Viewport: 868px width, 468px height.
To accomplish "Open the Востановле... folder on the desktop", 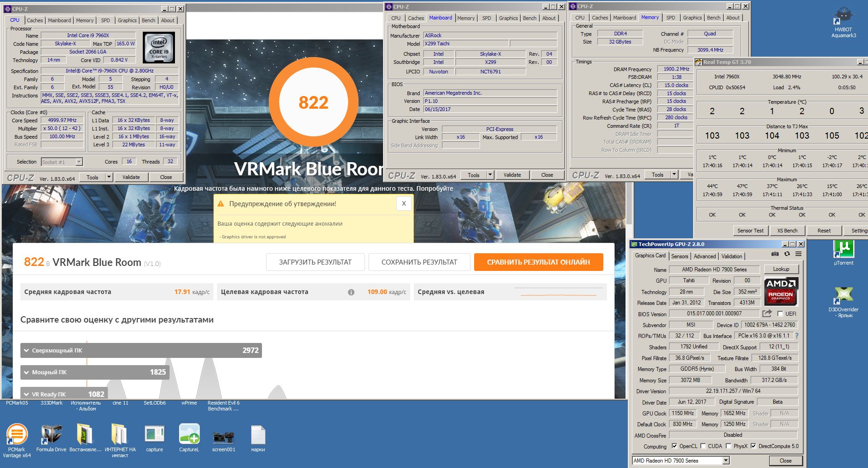I will coord(85,438).
